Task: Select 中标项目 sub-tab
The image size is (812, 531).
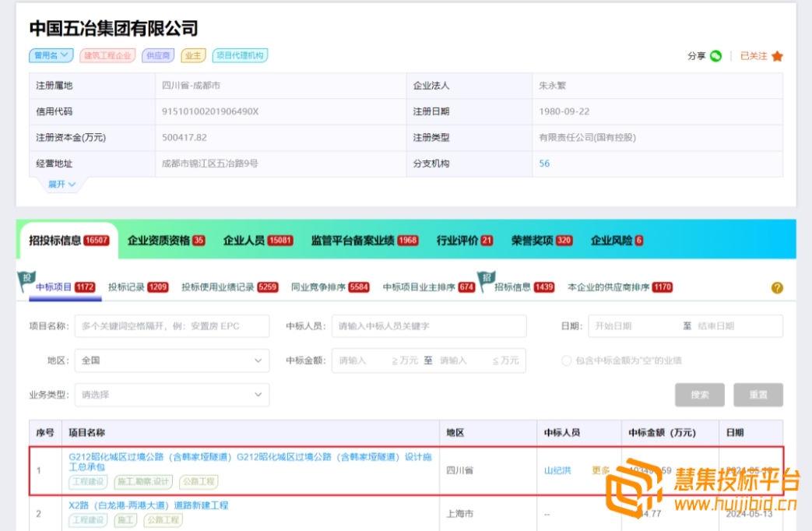Action: click(x=65, y=287)
